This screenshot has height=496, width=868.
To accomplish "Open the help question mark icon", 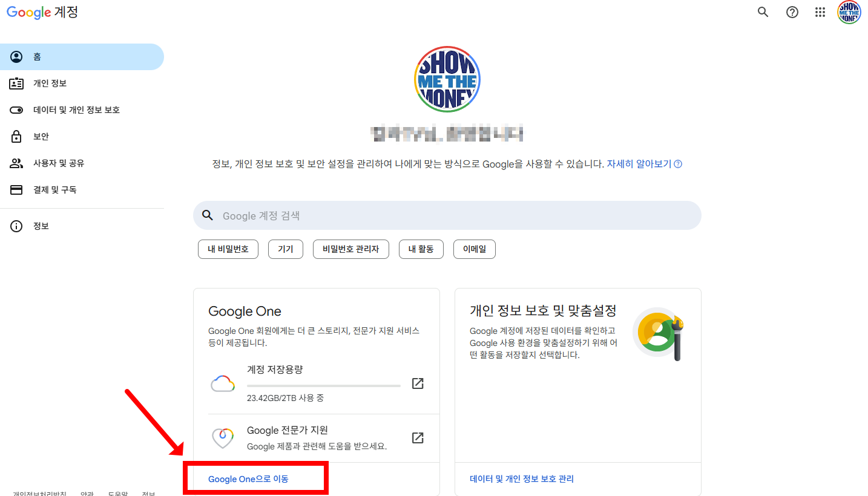I will 792,12.
